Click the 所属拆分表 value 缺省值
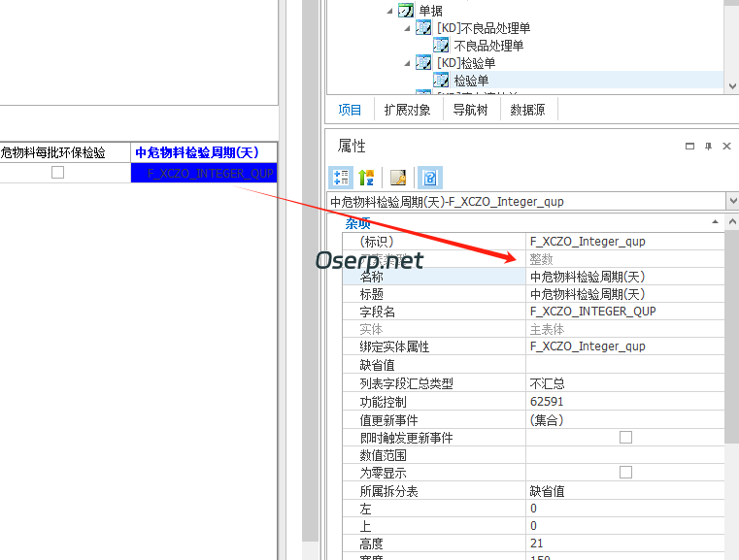The height and width of the screenshot is (560, 739). click(625, 491)
